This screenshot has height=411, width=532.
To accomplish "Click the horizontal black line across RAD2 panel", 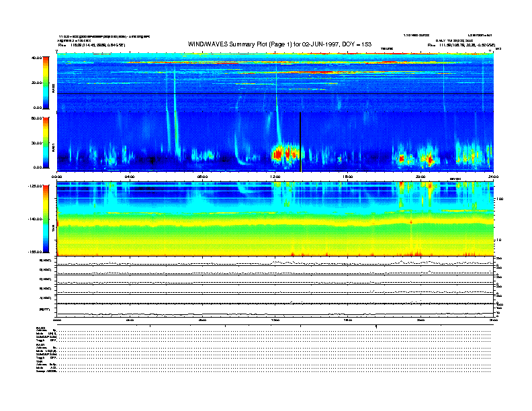I will 275,93.
